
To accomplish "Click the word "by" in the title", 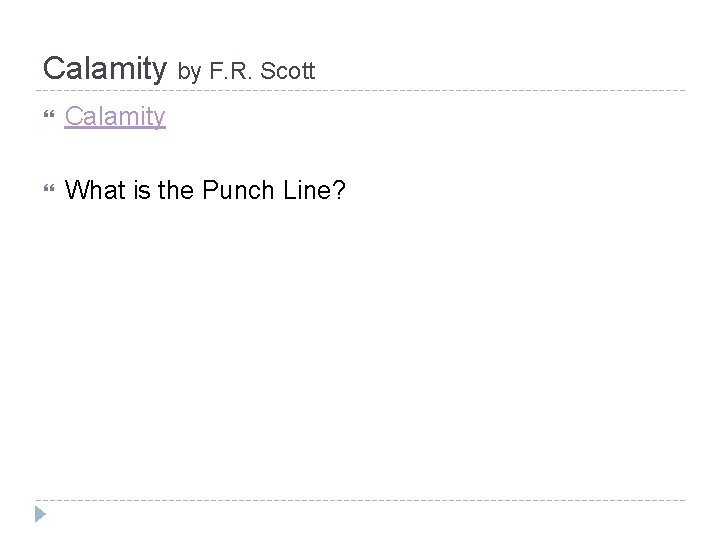I will point(191,71).
